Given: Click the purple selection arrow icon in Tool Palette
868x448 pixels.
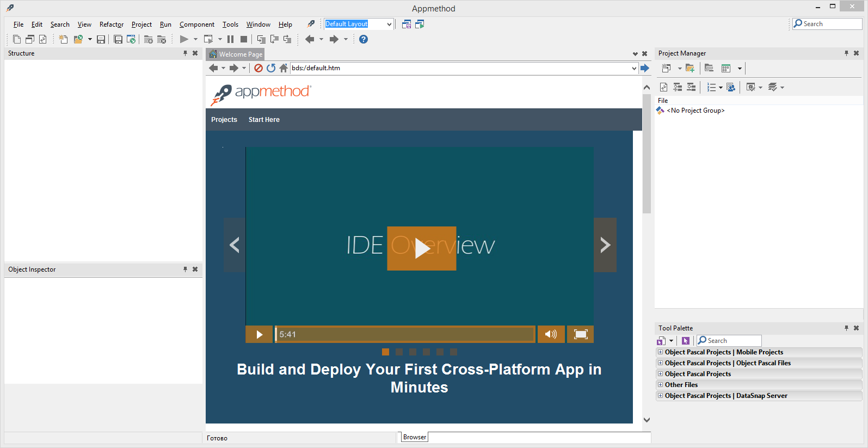Looking at the screenshot, I should pos(686,341).
